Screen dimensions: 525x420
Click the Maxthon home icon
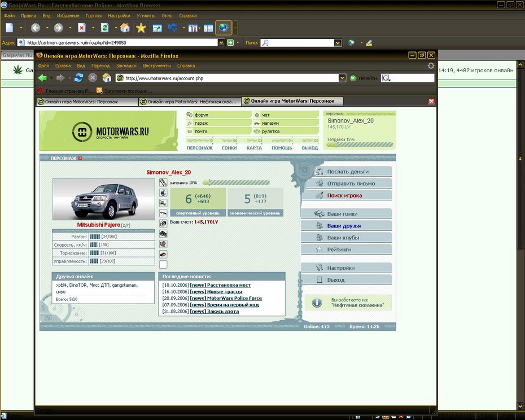pos(125,28)
